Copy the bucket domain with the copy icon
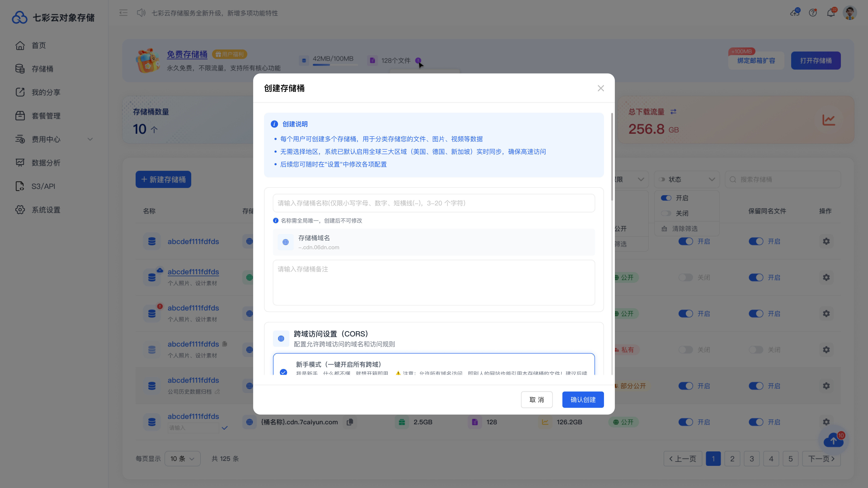Viewport: 868px width, 488px height. (350, 422)
